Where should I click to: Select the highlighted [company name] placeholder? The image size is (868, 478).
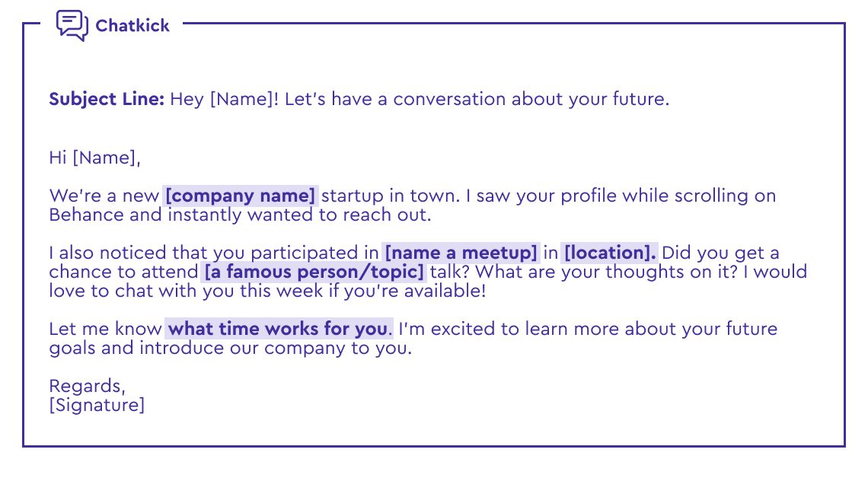pyautogui.click(x=241, y=196)
